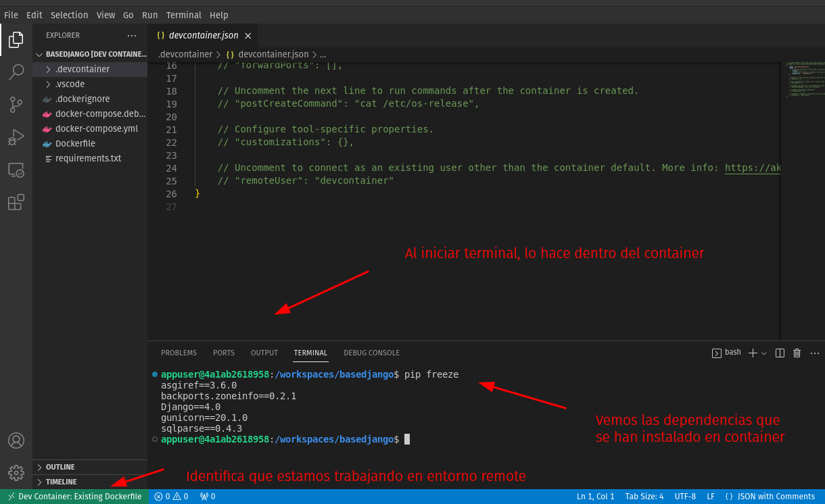This screenshot has height=504, width=825.
Task: Click the breadcrumb ellipsis segment
Action: pos(323,54)
